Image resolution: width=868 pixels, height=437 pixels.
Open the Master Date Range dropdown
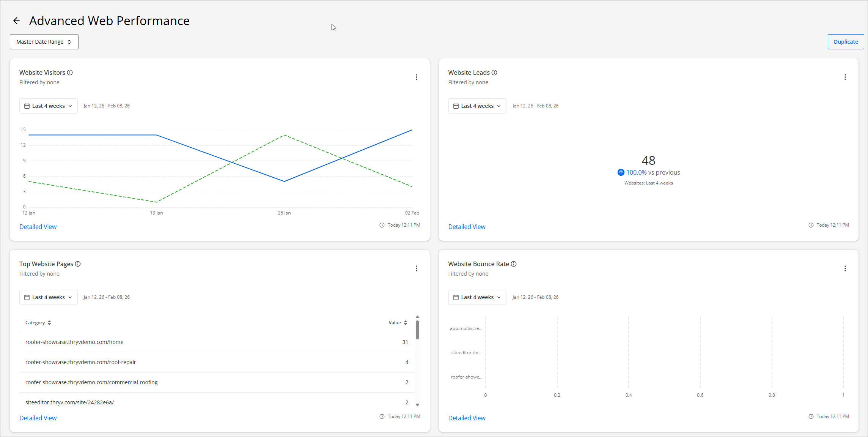[44, 42]
